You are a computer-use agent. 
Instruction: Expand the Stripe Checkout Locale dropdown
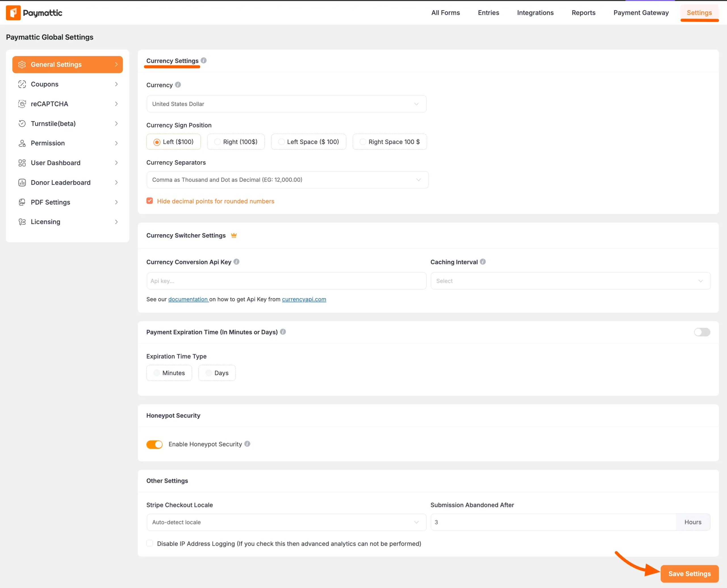point(286,522)
